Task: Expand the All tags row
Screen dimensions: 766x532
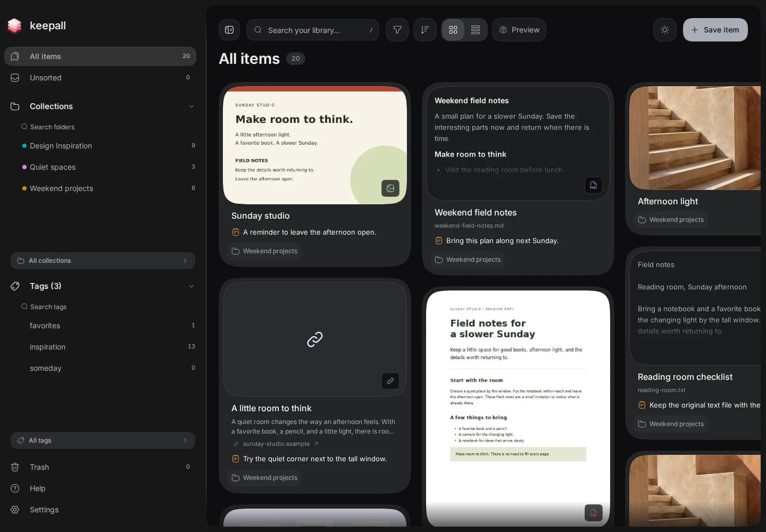Action: click(x=103, y=440)
